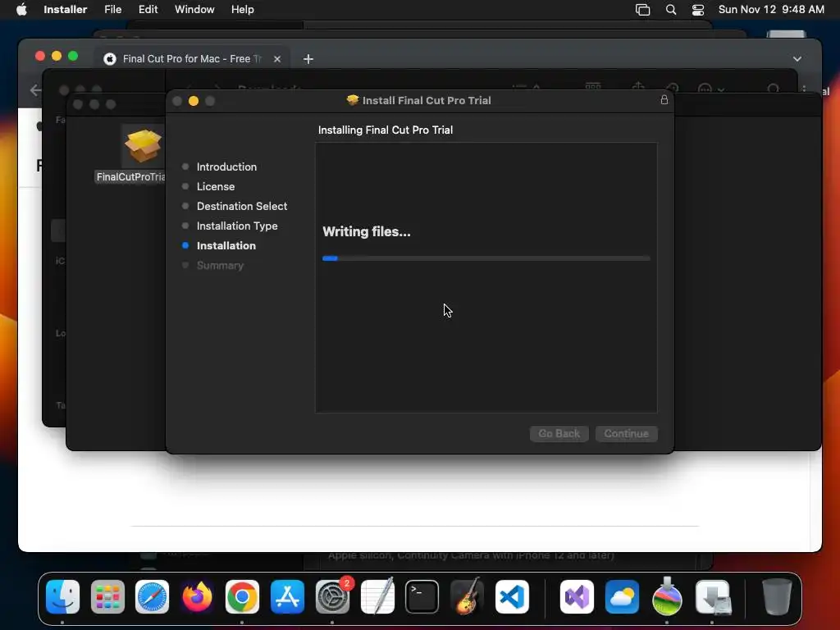Click the Go Back button

[x=559, y=433]
